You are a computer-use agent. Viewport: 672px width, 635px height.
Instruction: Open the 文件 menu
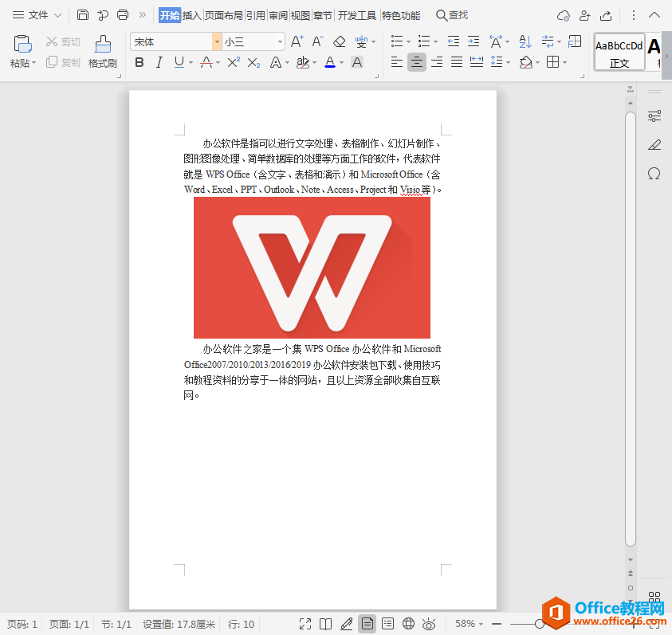(37, 15)
